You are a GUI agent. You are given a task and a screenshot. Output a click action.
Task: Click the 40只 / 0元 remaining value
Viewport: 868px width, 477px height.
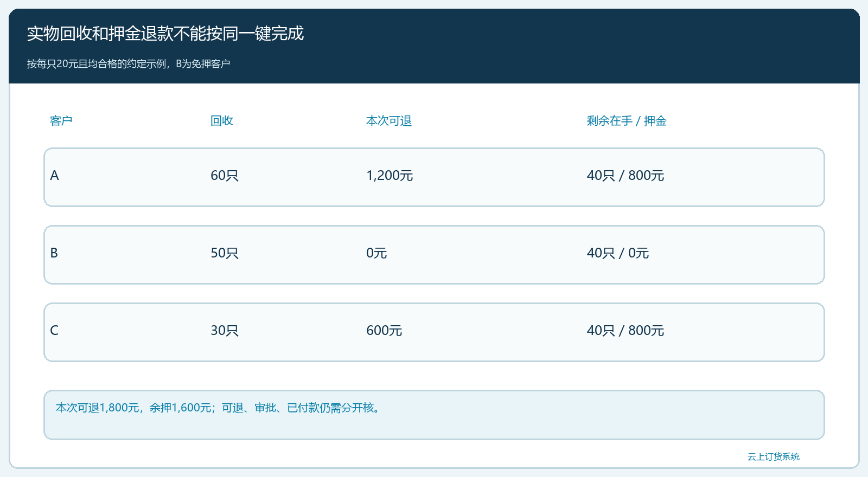[618, 253]
